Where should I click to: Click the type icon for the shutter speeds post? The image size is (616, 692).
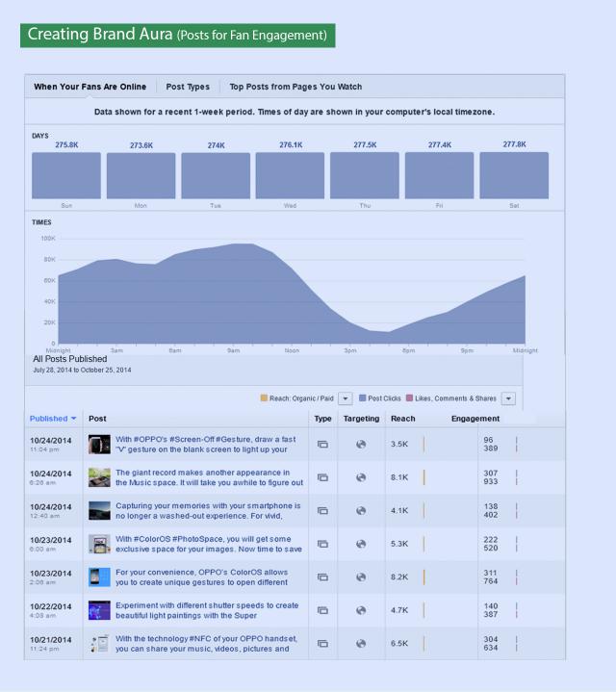[322, 609]
